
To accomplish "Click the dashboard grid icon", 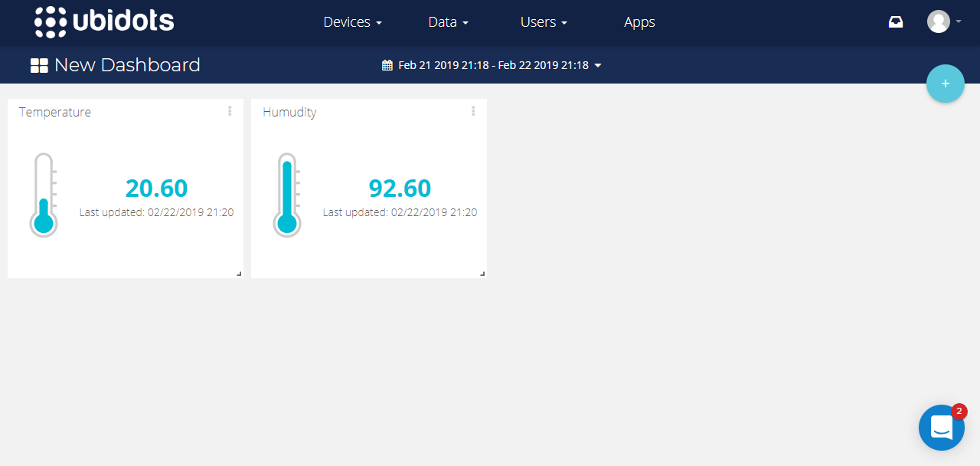I will 39,65.
